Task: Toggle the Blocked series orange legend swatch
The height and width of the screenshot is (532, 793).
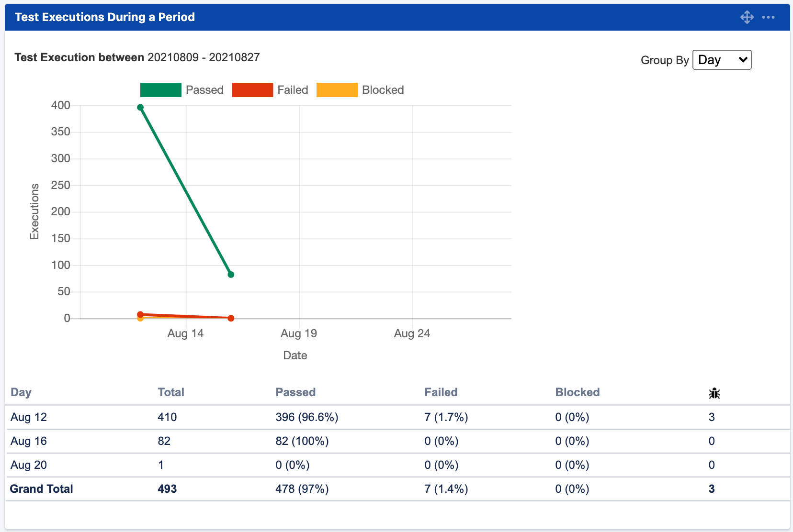Action: [337, 90]
